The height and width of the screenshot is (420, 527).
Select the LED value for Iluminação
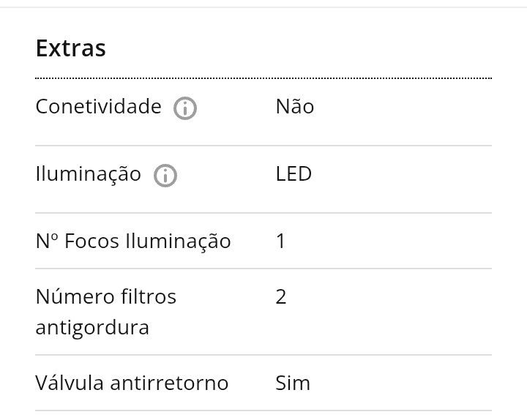tap(294, 174)
